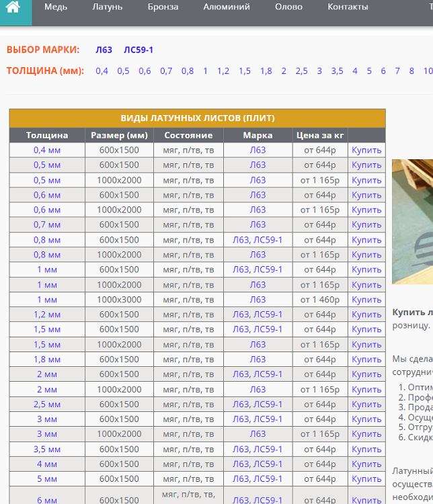This screenshot has height=504, width=433.
Task: Choose thickness 1,2 in the thickness filter
Action: (x=223, y=71)
